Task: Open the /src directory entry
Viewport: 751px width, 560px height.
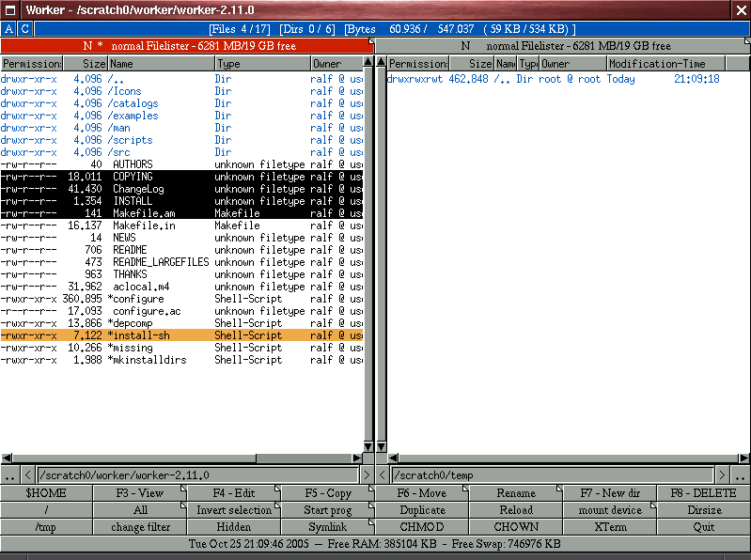Action: pos(181,152)
